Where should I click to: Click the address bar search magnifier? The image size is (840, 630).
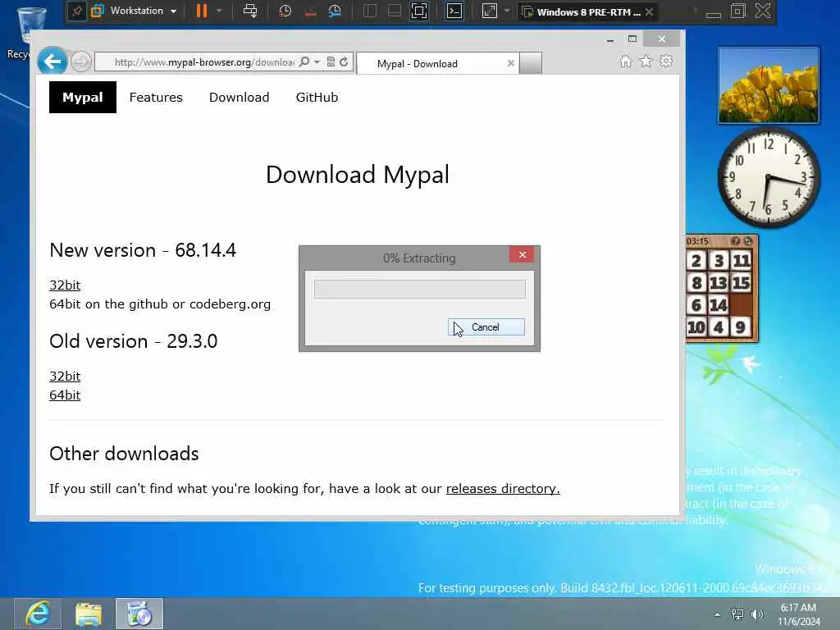(x=304, y=62)
